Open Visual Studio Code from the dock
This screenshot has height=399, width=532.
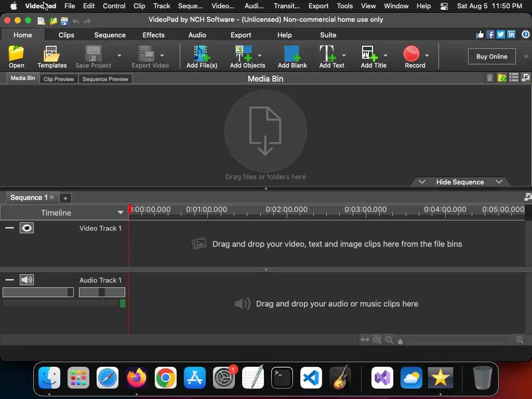pos(311,378)
